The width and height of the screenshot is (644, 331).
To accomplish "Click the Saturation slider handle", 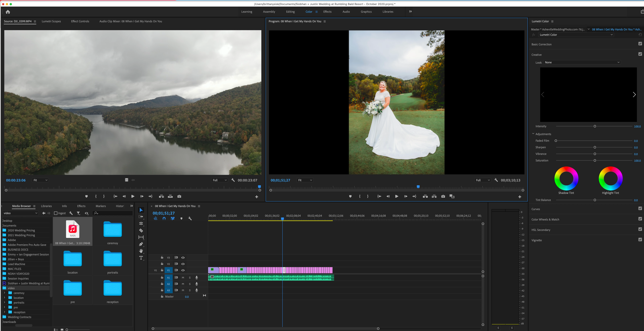I will point(595,161).
